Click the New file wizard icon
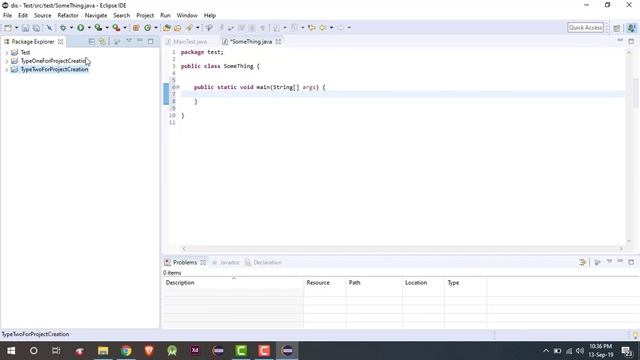This screenshot has width=640, height=360. point(8,28)
